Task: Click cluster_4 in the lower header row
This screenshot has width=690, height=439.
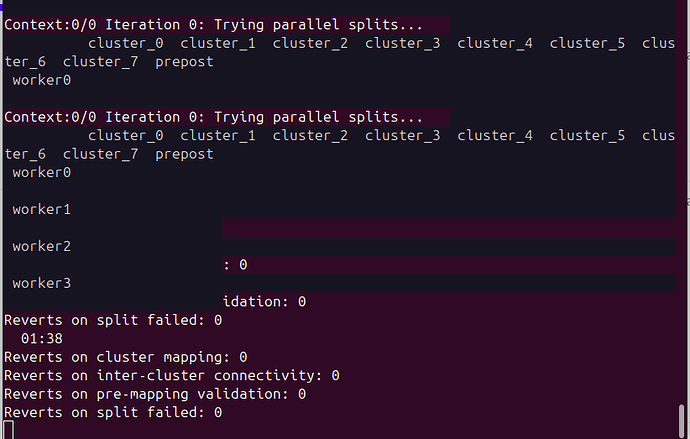Action: [x=494, y=136]
